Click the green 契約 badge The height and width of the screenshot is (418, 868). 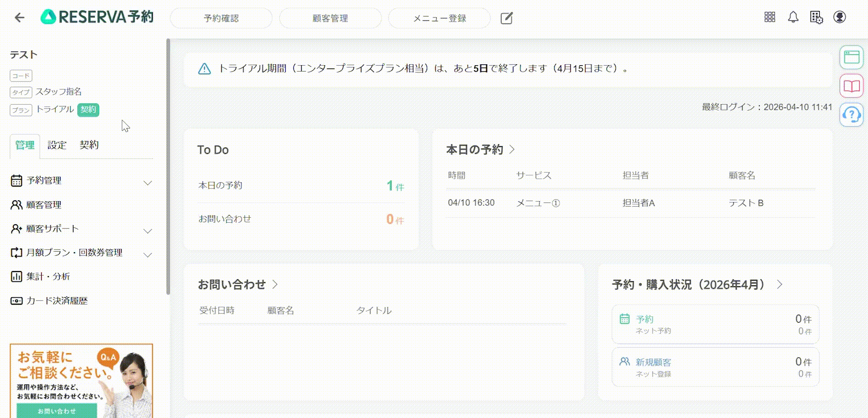[x=88, y=110]
